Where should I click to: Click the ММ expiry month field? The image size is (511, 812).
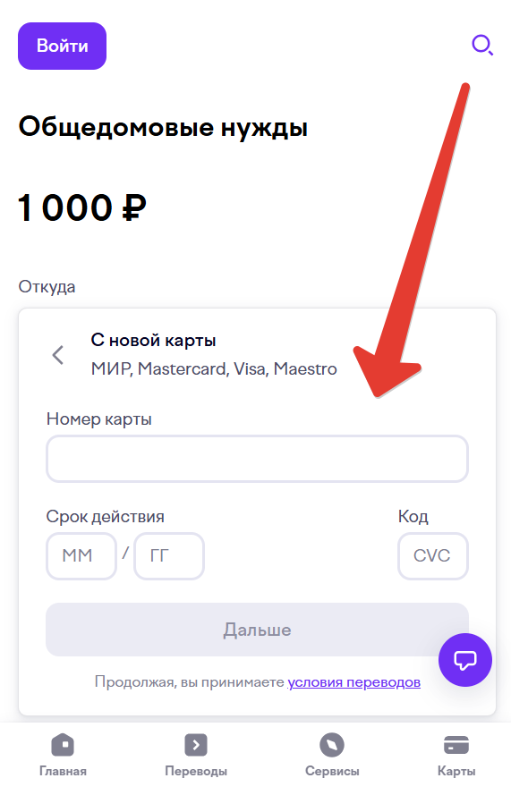pos(81,555)
